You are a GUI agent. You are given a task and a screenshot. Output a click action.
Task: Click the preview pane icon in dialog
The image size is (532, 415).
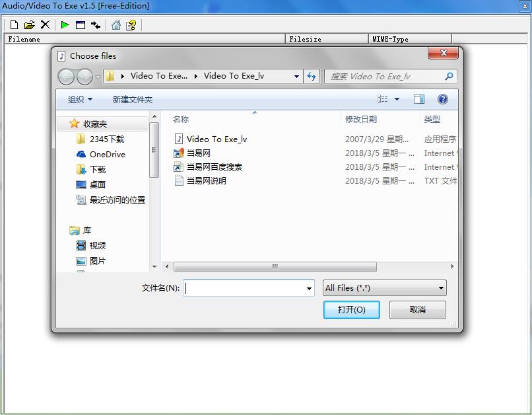point(419,98)
